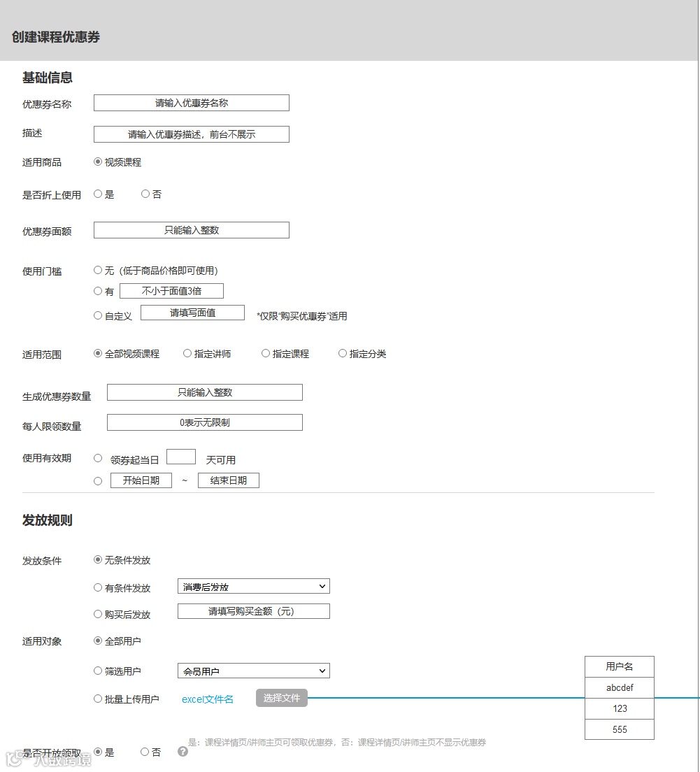Click the 123 table cell
This screenshot has height=772, width=700.
click(x=620, y=708)
